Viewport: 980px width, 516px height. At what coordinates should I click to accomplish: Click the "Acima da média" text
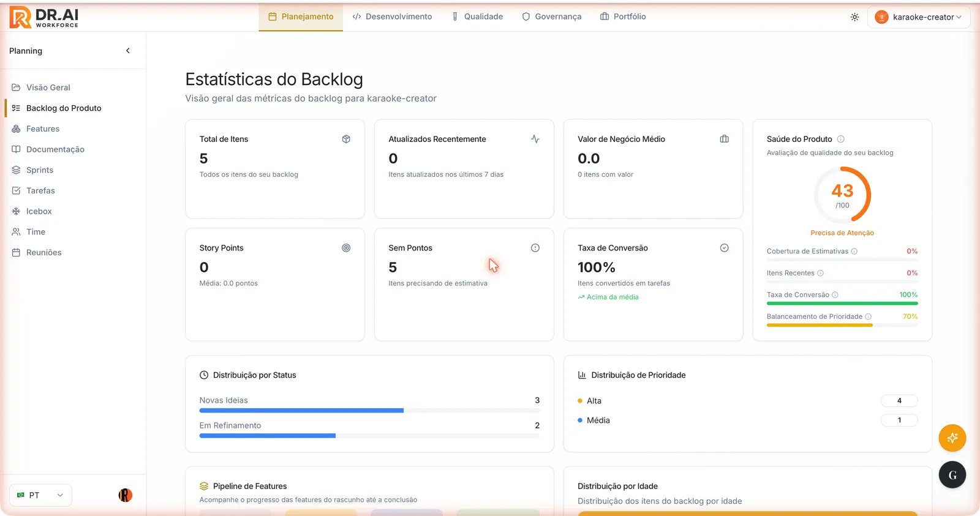point(612,297)
